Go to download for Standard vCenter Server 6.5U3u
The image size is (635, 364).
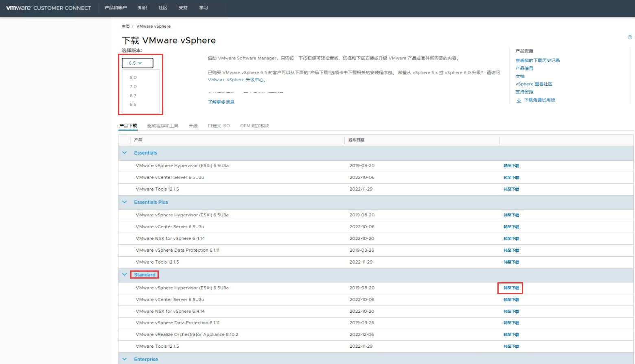(511, 300)
